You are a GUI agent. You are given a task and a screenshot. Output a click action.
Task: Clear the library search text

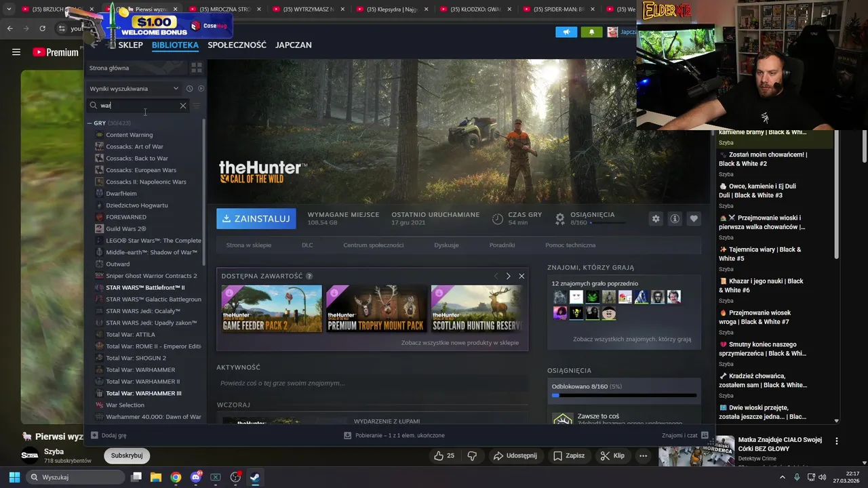point(182,106)
